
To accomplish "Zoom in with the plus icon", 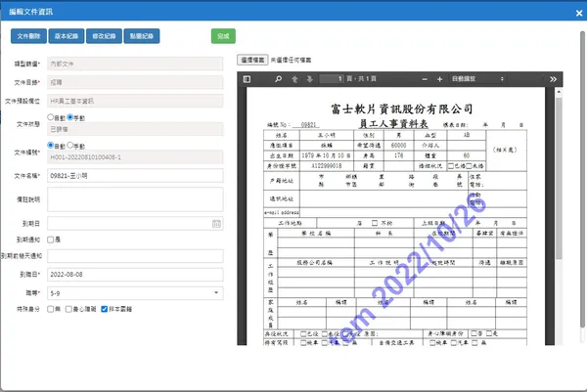I will [440, 79].
